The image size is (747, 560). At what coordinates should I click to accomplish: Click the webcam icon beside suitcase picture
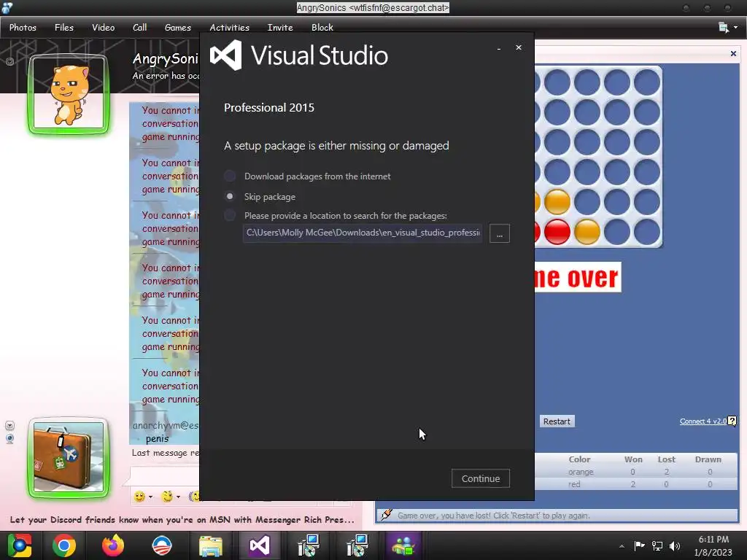9,438
